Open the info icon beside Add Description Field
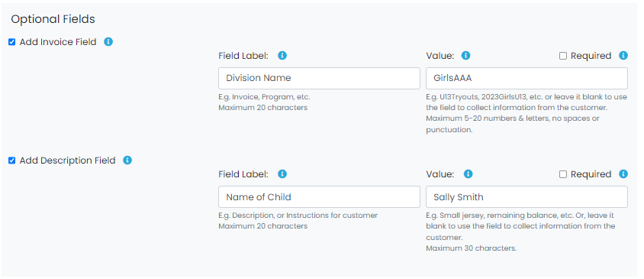 (127, 160)
